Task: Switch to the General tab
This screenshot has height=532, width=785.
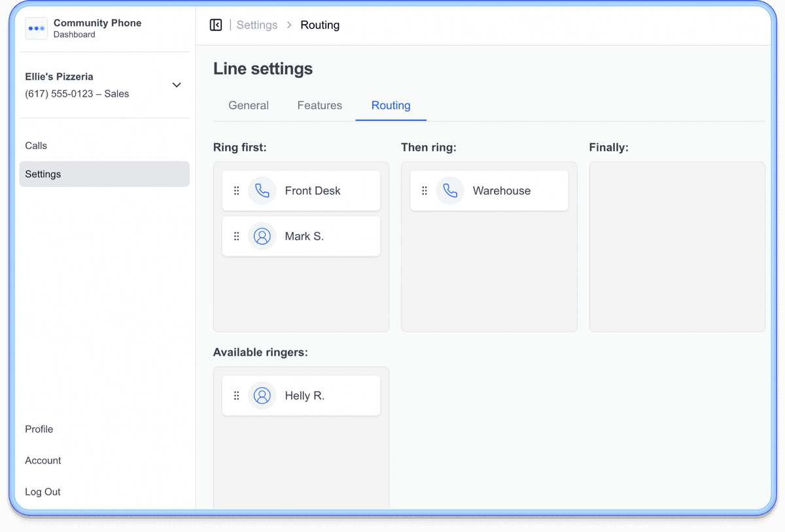Action: [x=249, y=105]
